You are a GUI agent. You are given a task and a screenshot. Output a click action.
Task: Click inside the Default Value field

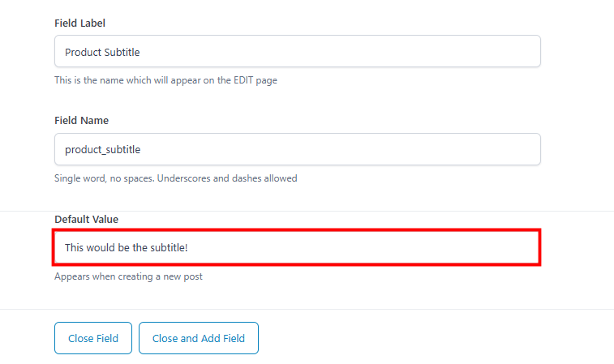coord(297,246)
